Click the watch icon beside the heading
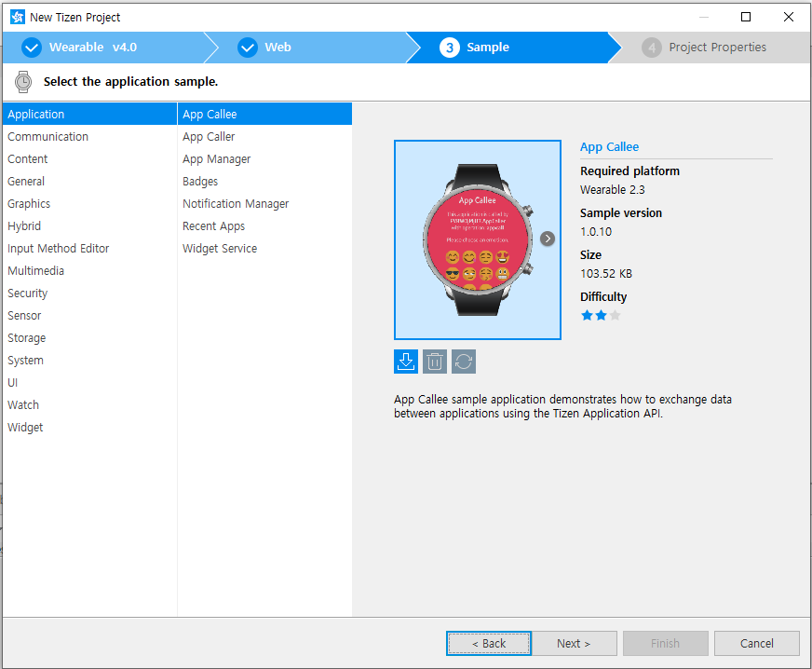The height and width of the screenshot is (669, 812). click(22, 82)
